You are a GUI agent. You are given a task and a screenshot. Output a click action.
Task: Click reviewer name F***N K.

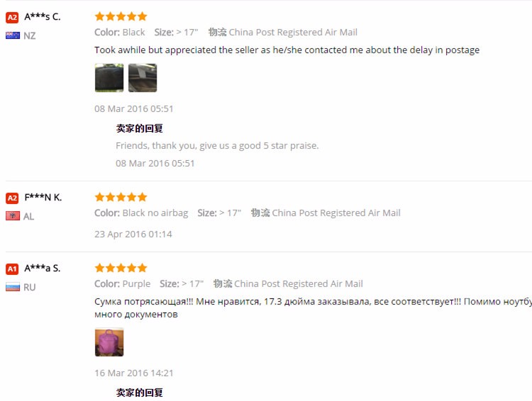(x=43, y=198)
